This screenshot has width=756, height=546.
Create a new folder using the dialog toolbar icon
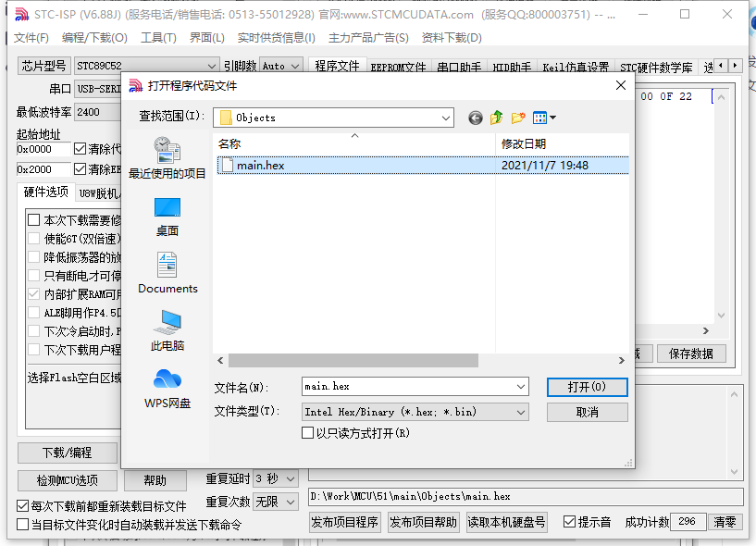click(516, 118)
